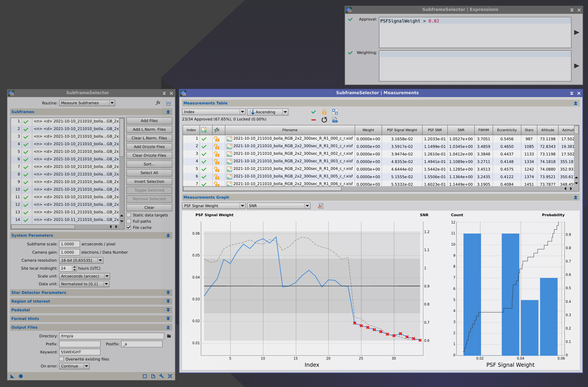Open the Routine dropdown
The width and height of the screenshot is (588, 387).
point(87,103)
